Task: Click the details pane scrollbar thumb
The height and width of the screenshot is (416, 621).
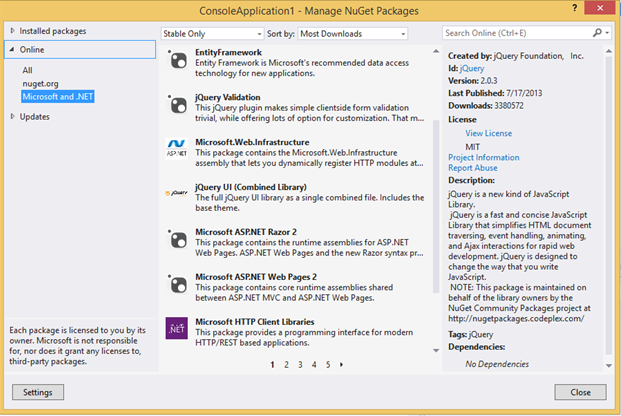Action: (609, 206)
